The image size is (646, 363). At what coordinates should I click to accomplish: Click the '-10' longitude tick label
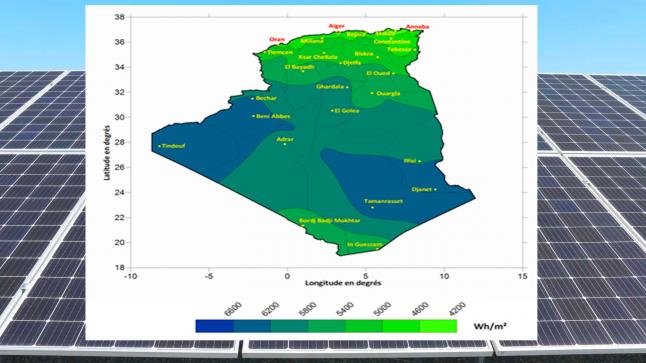tap(130, 276)
